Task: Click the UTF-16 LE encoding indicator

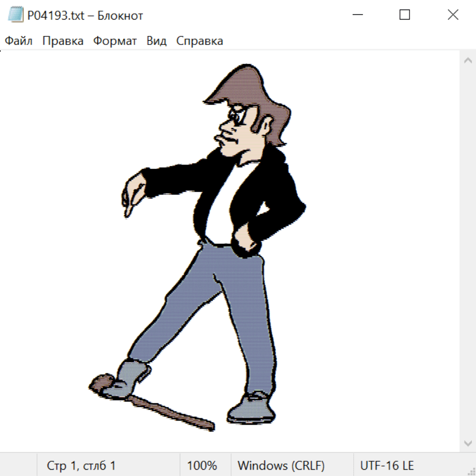Action: pyautogui.click(x=387, y=466)
